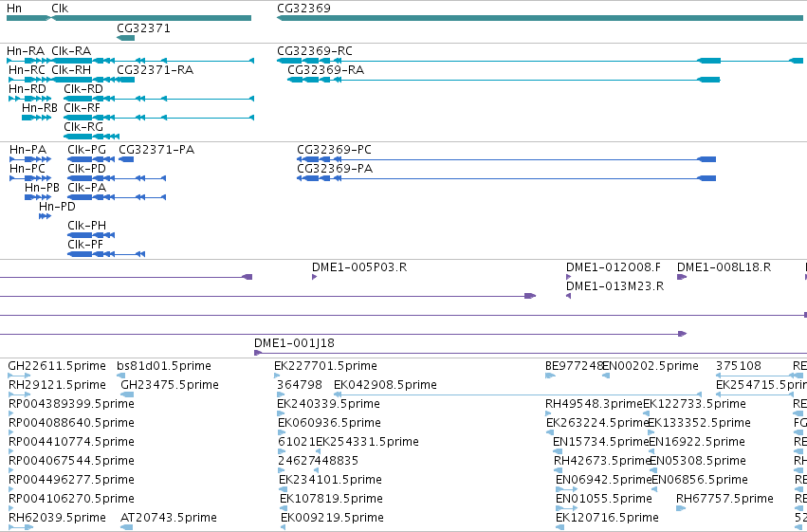The width and height of the screenshot is (807, 532).
Task: Select the CG32369-RA transcript label
Action: 326,70
